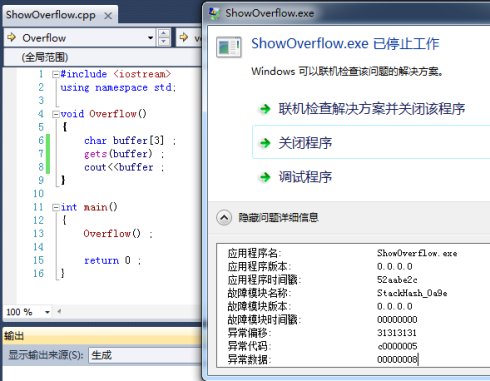Click the 故障模块时间戳 value 00000000
The height and width of the screenshot is (381, 490).
(397, 320)
